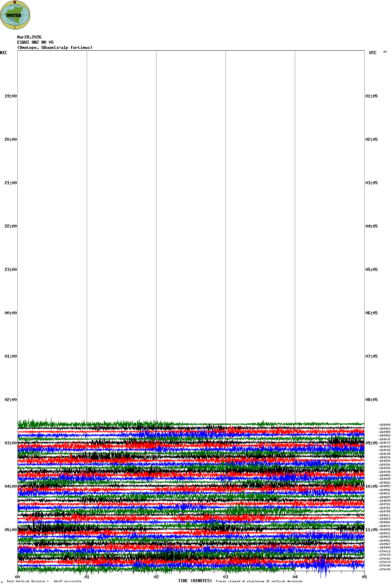
Task: Click the 01:05 UTC time label
Action: (x=372, y=96)
